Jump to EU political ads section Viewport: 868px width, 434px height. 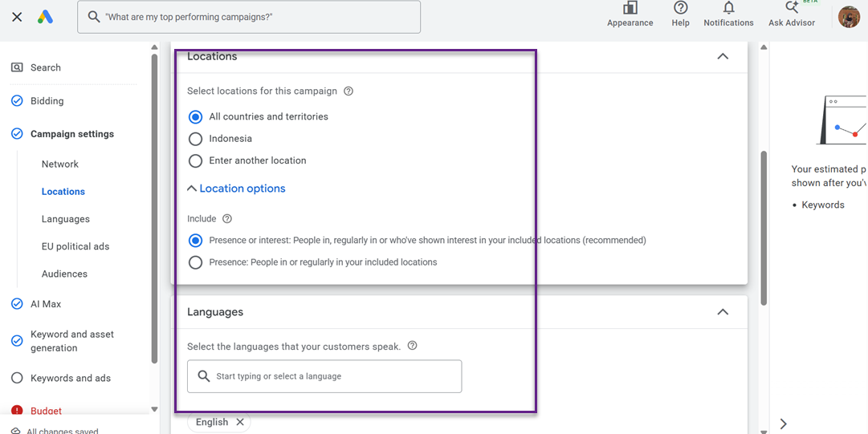(75, 246)
